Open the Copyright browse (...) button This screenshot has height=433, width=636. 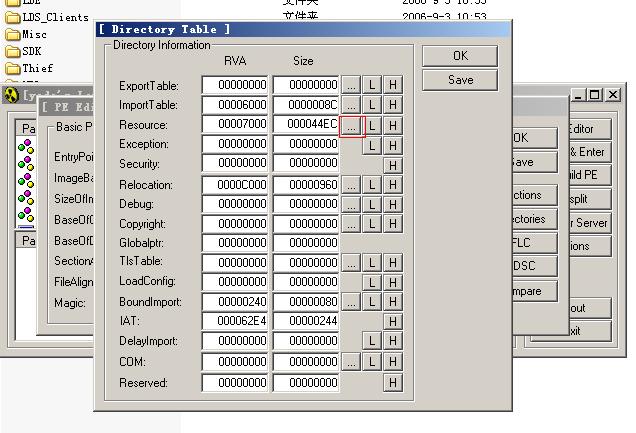[x=351, y=224]
